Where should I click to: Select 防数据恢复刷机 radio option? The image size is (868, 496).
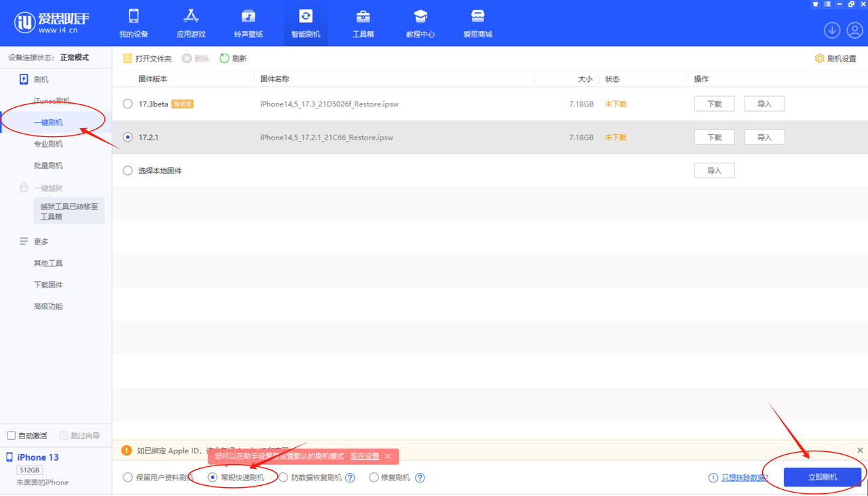click(x=283, y=478)
